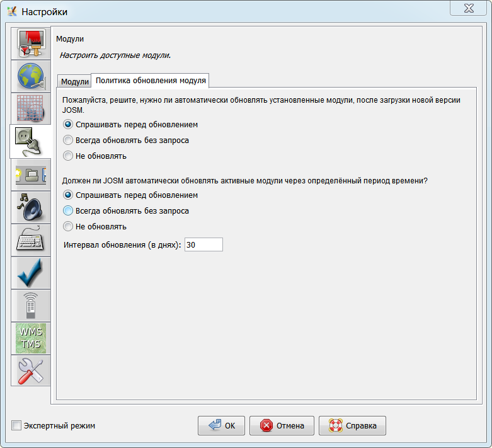
Task: Select the plugins power plug icon
Action: (31, 141)
